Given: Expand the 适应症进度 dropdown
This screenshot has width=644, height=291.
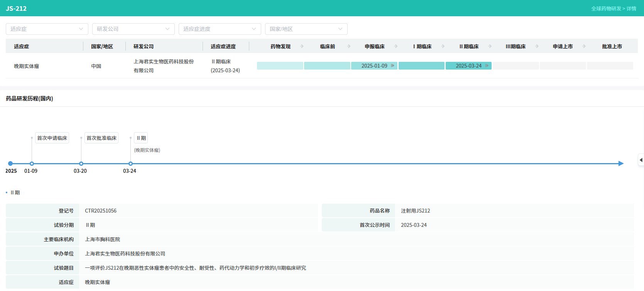Looking at the screenshot, I should pos(220,29).
